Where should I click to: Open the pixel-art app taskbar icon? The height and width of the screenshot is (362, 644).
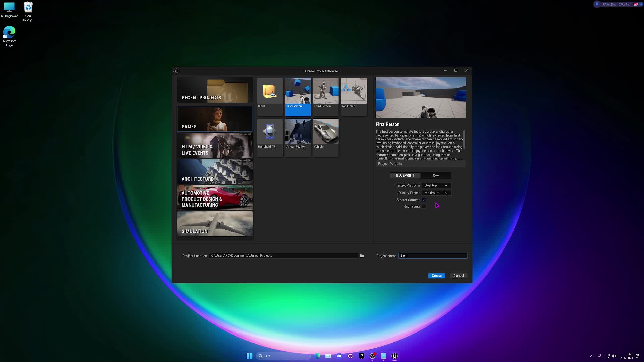tap(328, 356)
